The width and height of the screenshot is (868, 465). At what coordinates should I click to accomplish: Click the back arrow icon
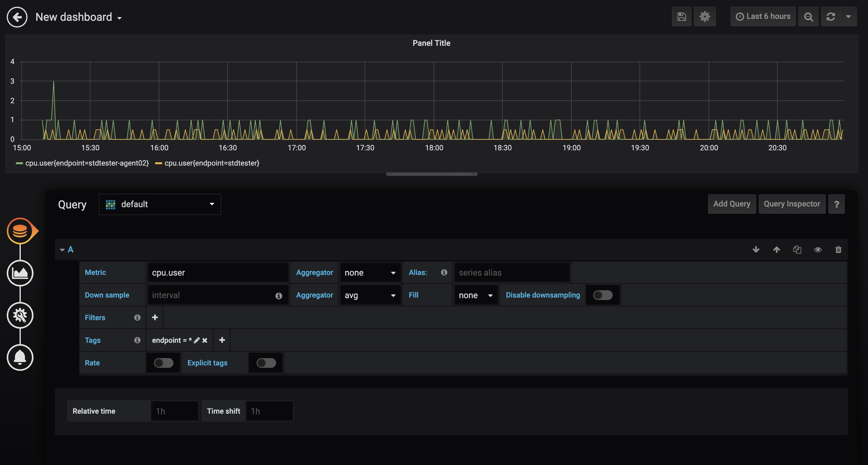(x=17, y=17)
